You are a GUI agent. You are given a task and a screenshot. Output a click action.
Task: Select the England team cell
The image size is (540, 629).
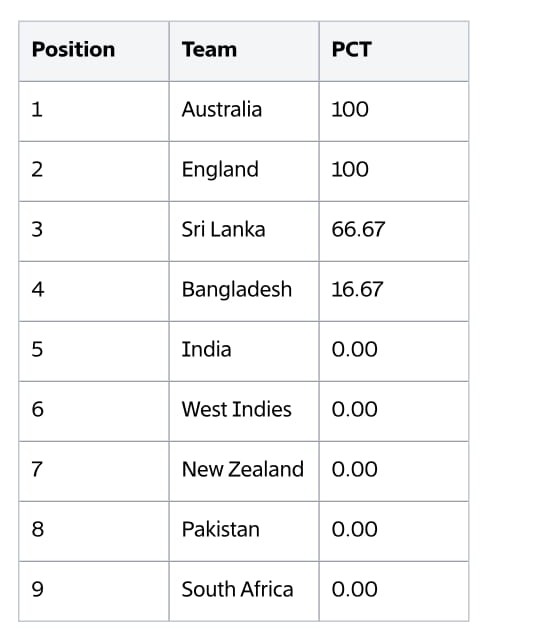(244, 171)
